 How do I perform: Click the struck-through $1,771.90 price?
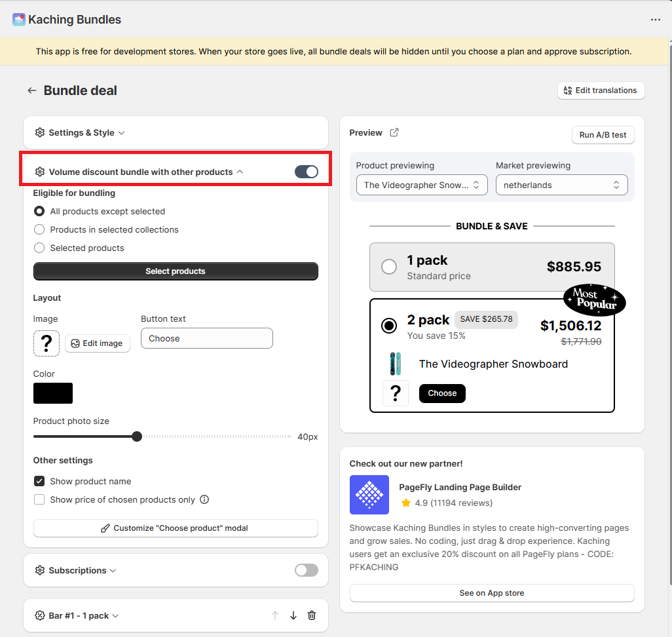[581, 341]
